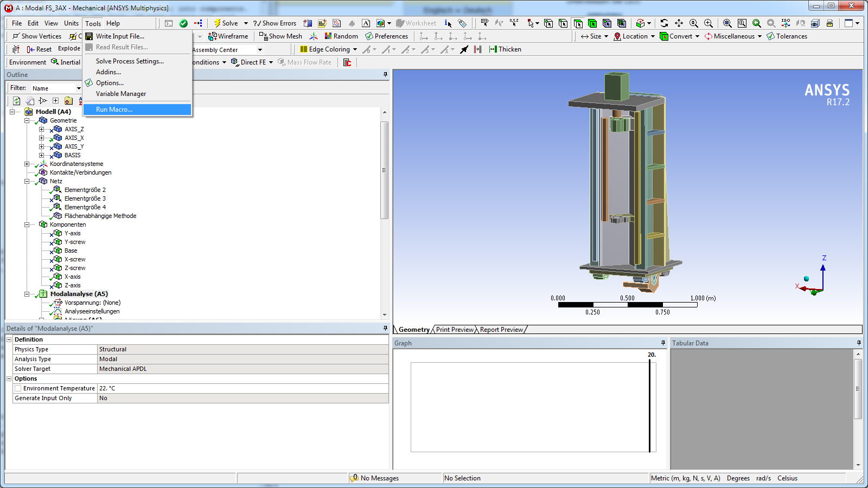Click the Tolerances toolbar button
868x488 pixels.
click(787, 36)
